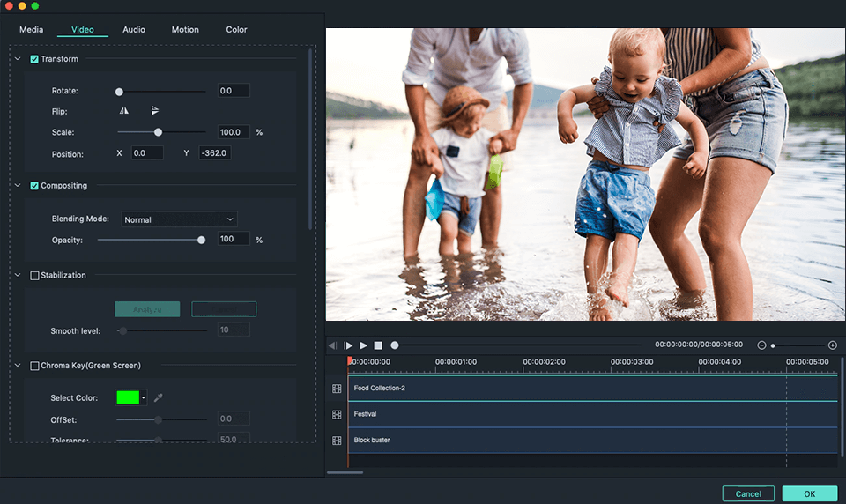
Task: Click the 00:00:04:00 ruler mark
Action: [x=719, y=362]
